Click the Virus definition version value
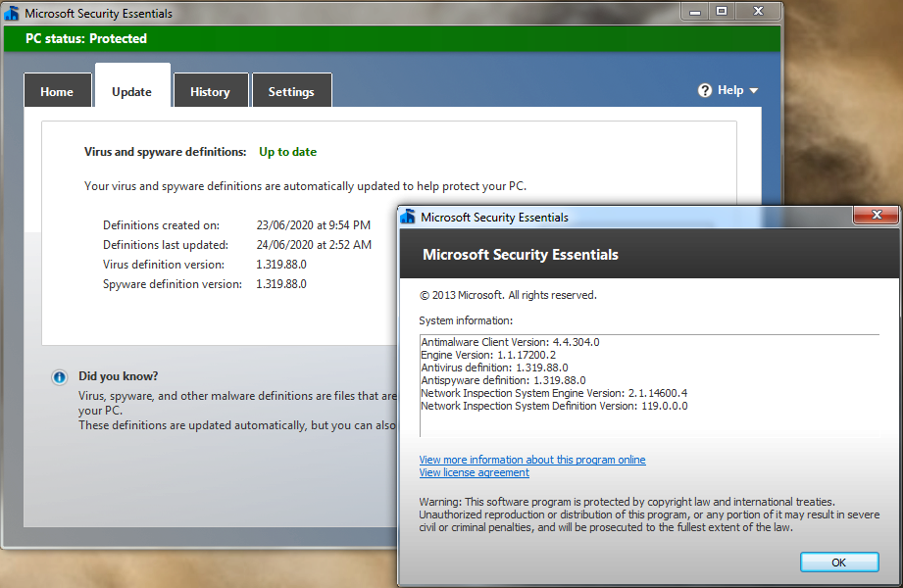903x588 pixels. pyautogui.click(x=281, y=265)
